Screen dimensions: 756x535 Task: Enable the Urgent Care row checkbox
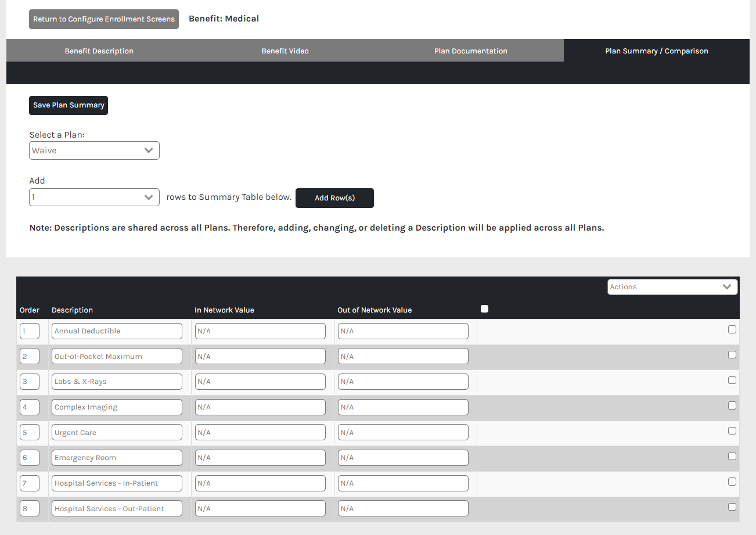pyautogui.click(x=732, y=431)
